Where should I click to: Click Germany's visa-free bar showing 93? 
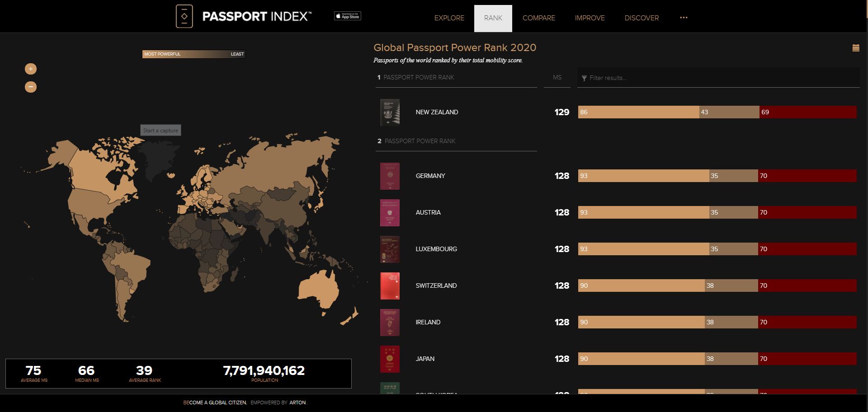point(643,176)
